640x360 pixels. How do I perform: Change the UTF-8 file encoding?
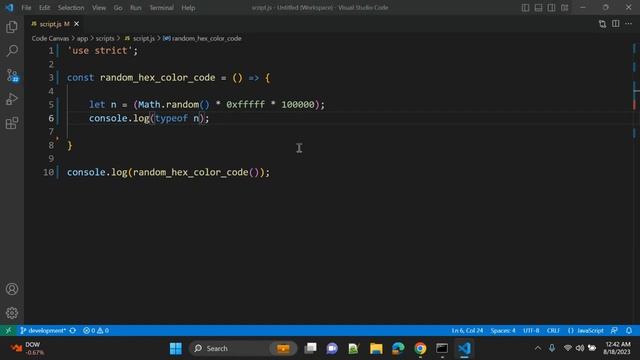(531, 330)
